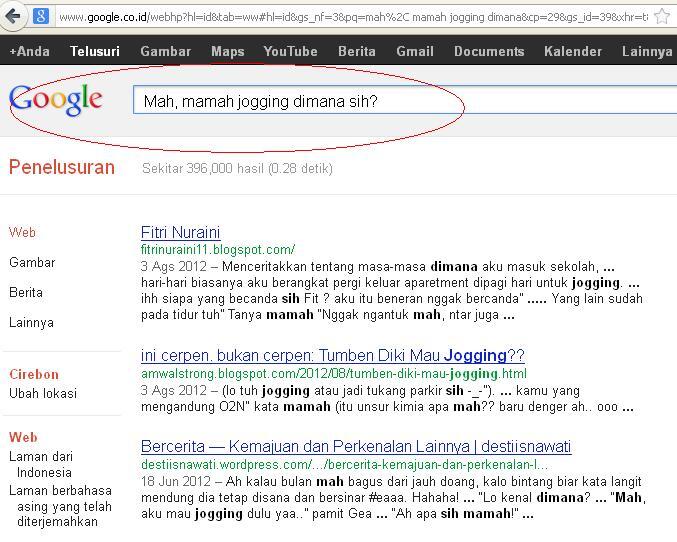
Task: Open Kalender in the navigation bar
Action: tap(573, 51)
